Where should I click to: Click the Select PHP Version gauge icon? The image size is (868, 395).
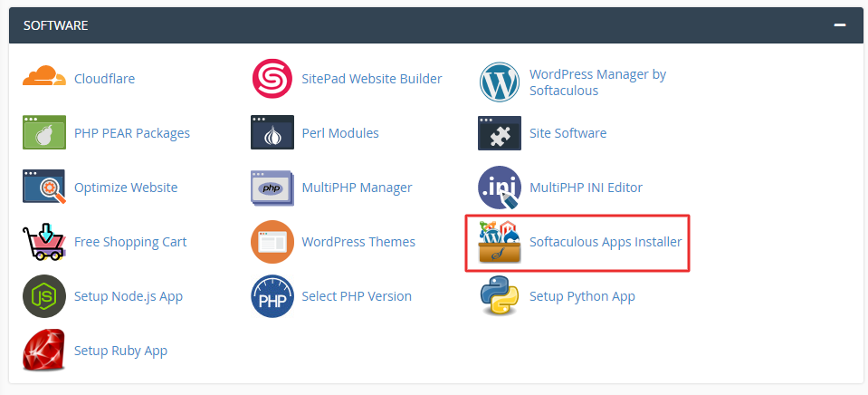coord(272,296)
